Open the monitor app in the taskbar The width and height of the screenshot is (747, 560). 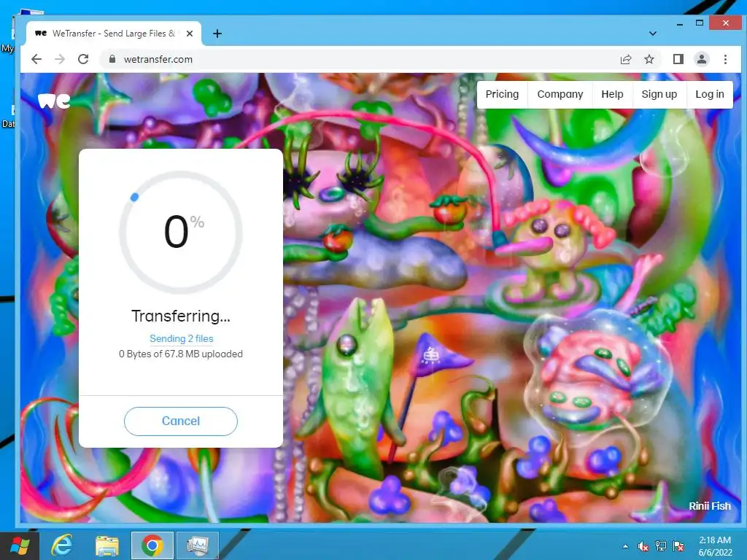pos(198,545)
